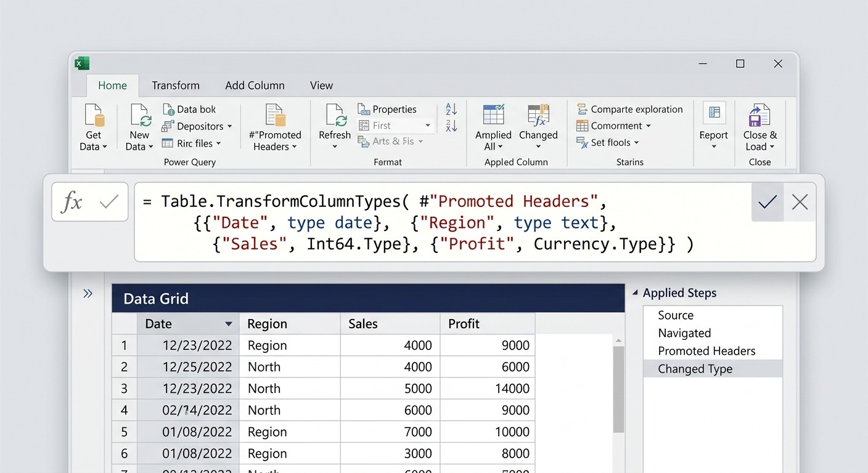Click the New Data icon

tap(141, 116)
